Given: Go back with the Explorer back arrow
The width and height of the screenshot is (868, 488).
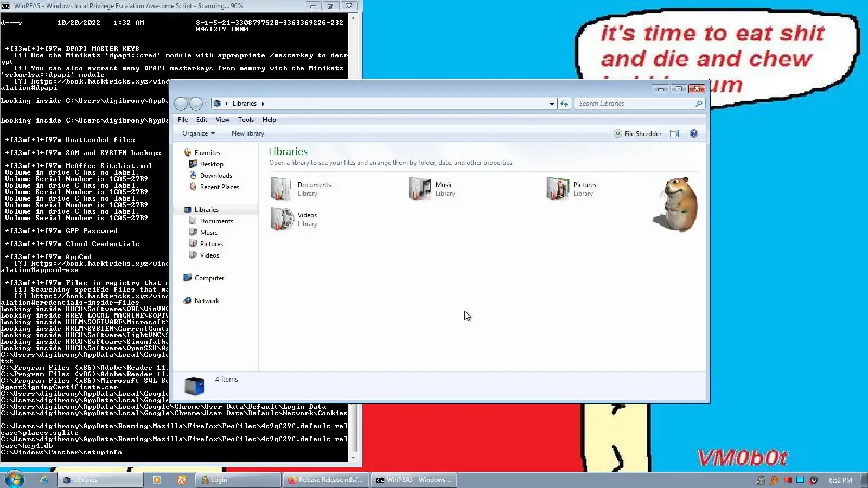Looking at the screenshot, I should point(181,104).
